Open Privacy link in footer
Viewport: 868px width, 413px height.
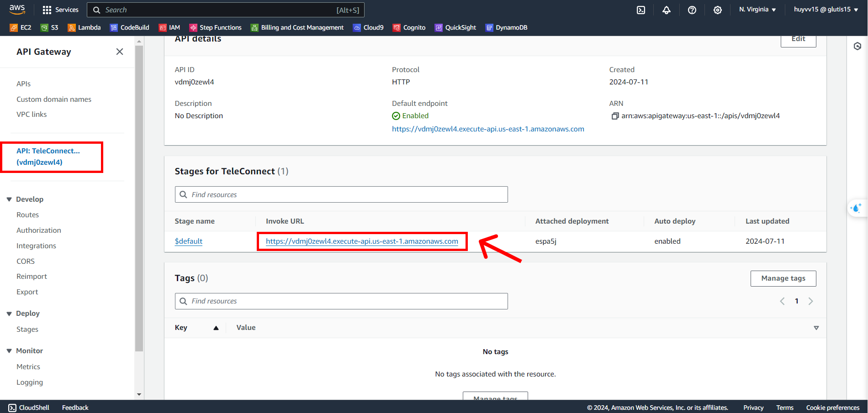(x=753, y=408)
